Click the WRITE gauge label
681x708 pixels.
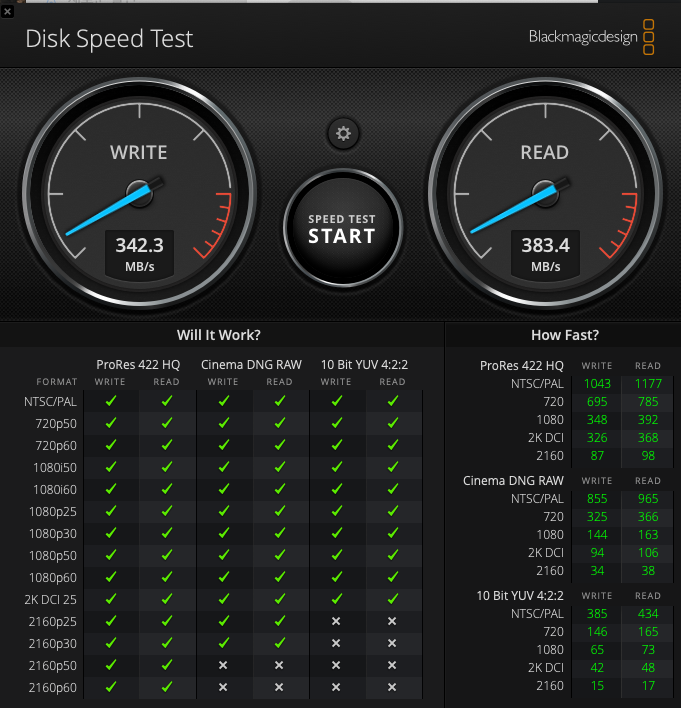pyautogui.click(x=139, y=153)
